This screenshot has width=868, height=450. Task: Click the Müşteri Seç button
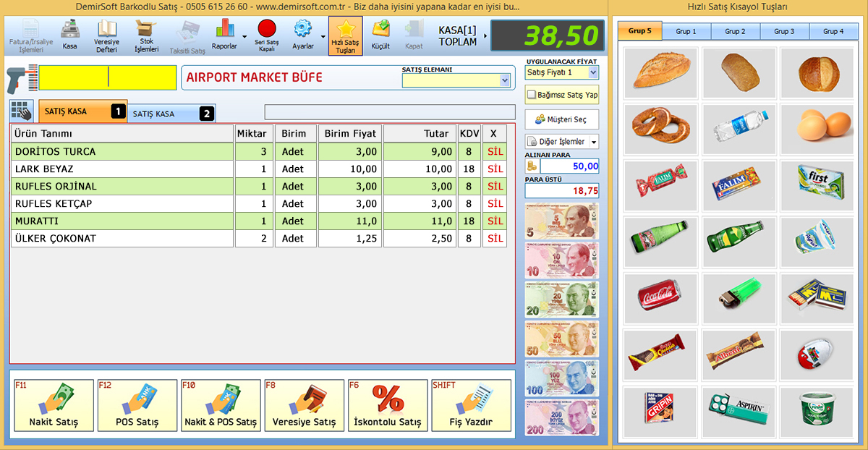562,119
